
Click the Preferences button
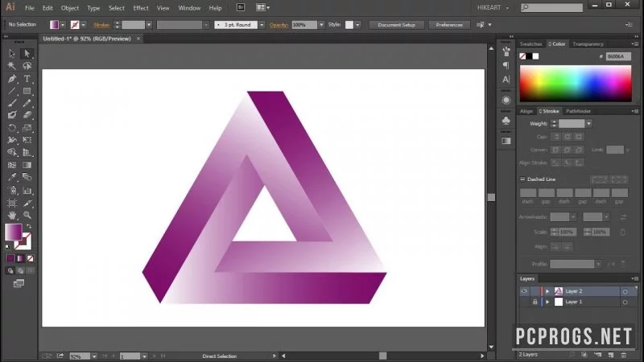[449, 25]
